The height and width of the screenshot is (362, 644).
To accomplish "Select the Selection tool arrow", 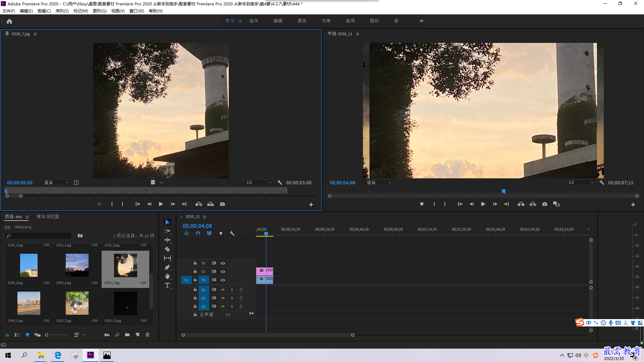I will pos(167,222).
